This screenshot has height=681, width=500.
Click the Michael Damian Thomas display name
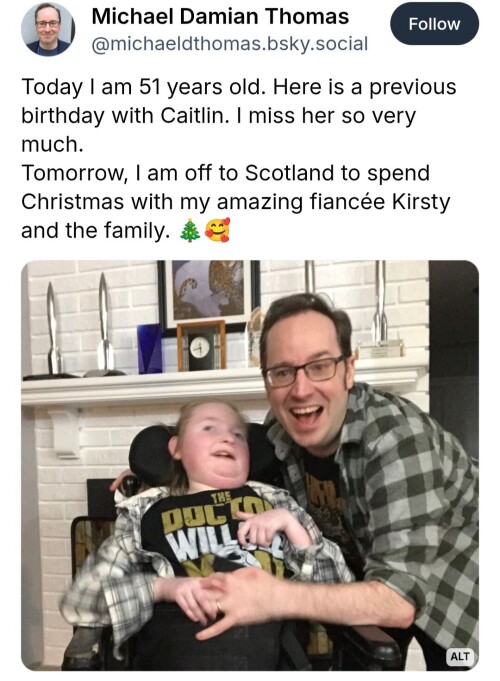click(x=220, y=17)
